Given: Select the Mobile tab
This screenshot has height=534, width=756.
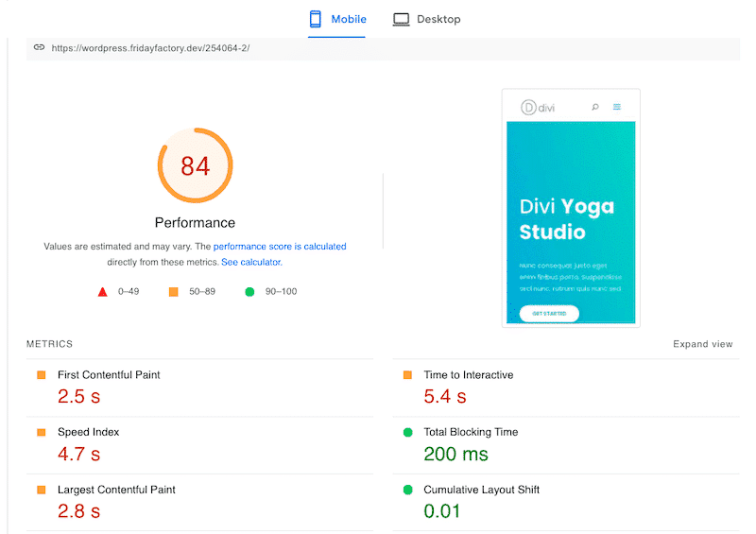Looking at the screenshot, I should point(337,19).
